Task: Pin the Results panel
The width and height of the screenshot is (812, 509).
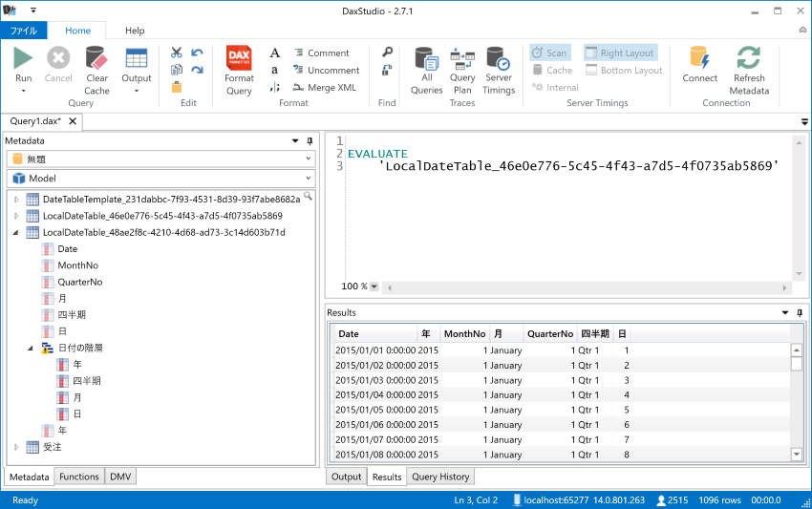Action: click(x=800, y=312)
